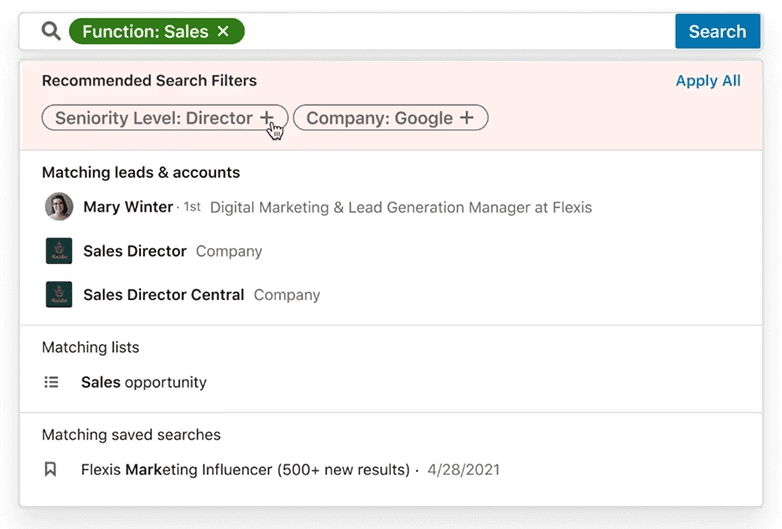Click the Sales Director Central company logo
Viewport: 782px width, 529px height.
[59, 295]
